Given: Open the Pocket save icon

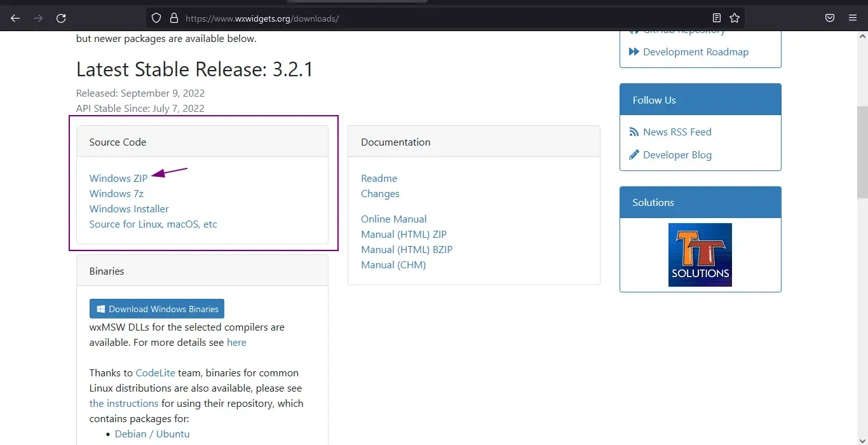Looking at the screenshot, I should point(830,18).
